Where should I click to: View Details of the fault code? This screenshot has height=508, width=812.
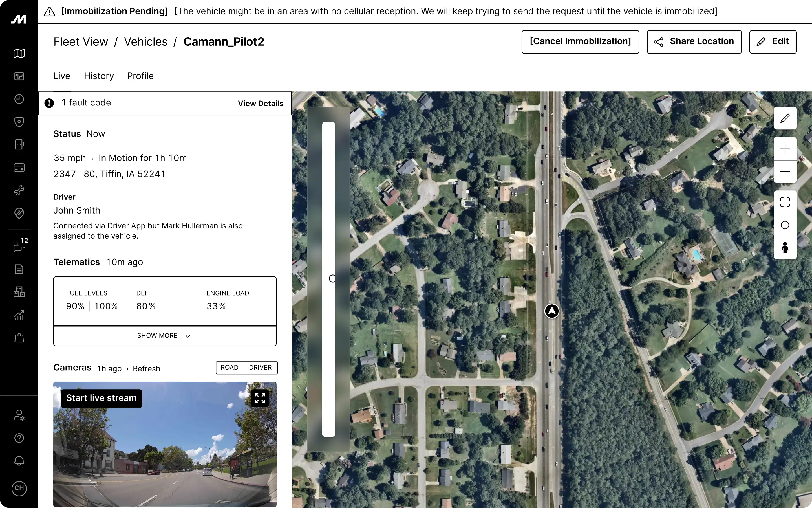[260, 104]
